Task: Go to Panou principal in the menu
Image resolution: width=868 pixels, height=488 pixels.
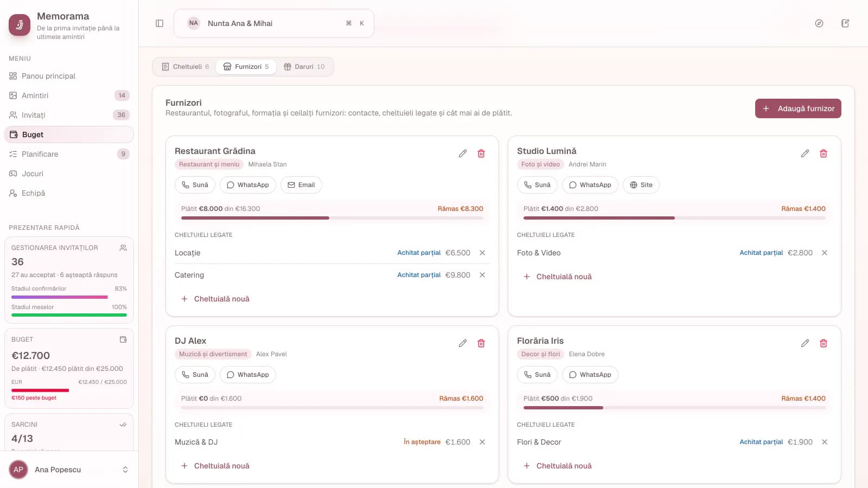Action: tap(69, 76)
